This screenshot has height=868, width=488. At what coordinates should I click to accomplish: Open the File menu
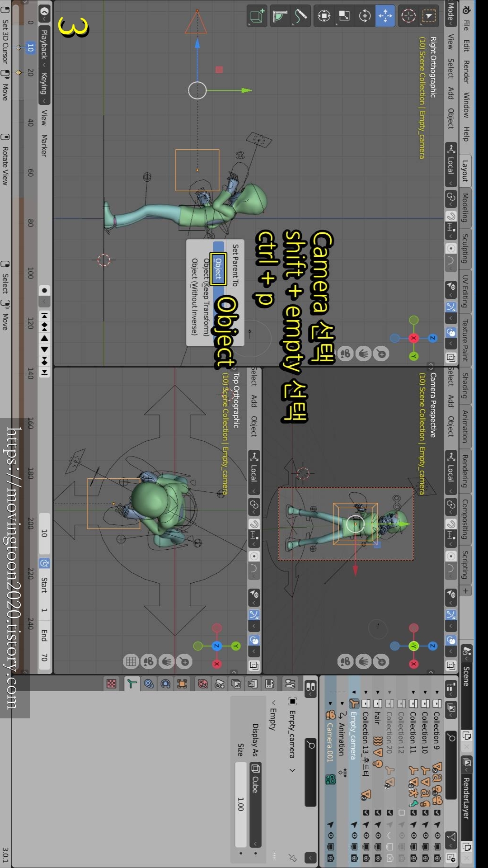466,25
